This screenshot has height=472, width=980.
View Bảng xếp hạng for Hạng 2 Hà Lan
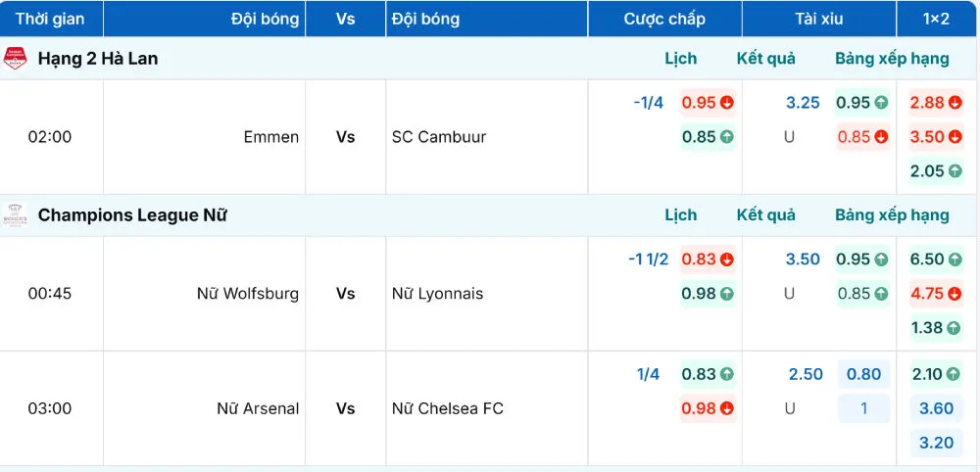pos(892,59)
